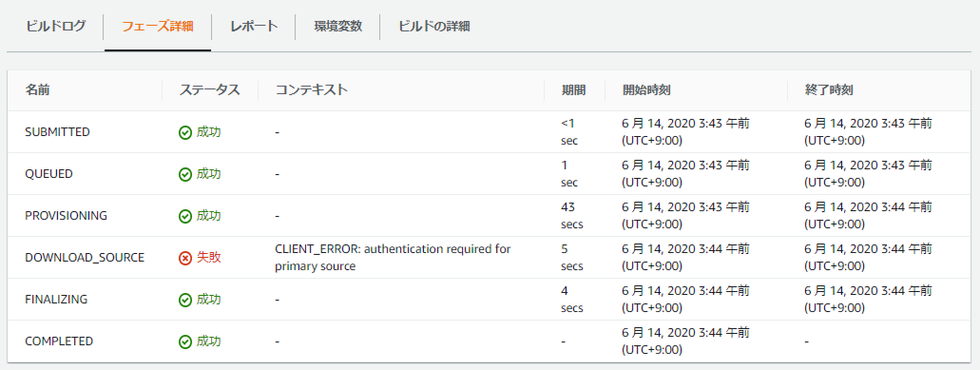Click the end time of the PROVISIONING phase
This screenshot has width=980, height=370.
(x=868, y=216)
